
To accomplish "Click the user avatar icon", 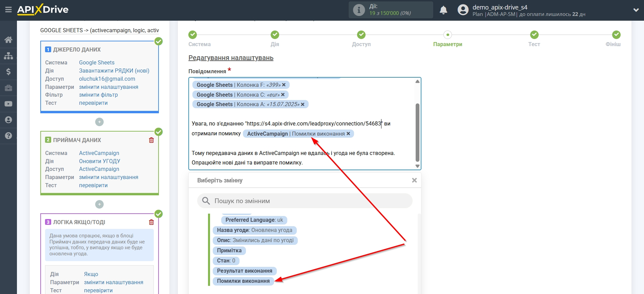I will pos(463,10).
